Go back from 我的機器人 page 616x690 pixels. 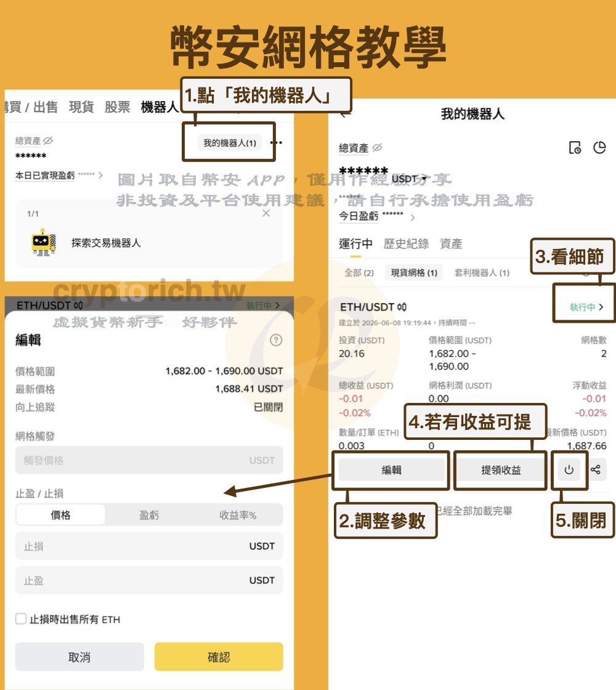(346, 115)
